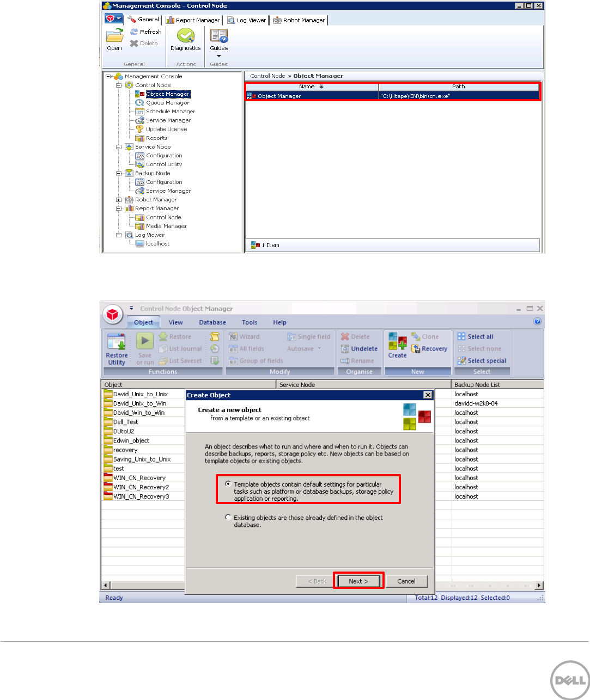Image resolution: width=590 pixels, height=700 pixels.
Task: Click List Saveset in Functions group
Action: 180,361
